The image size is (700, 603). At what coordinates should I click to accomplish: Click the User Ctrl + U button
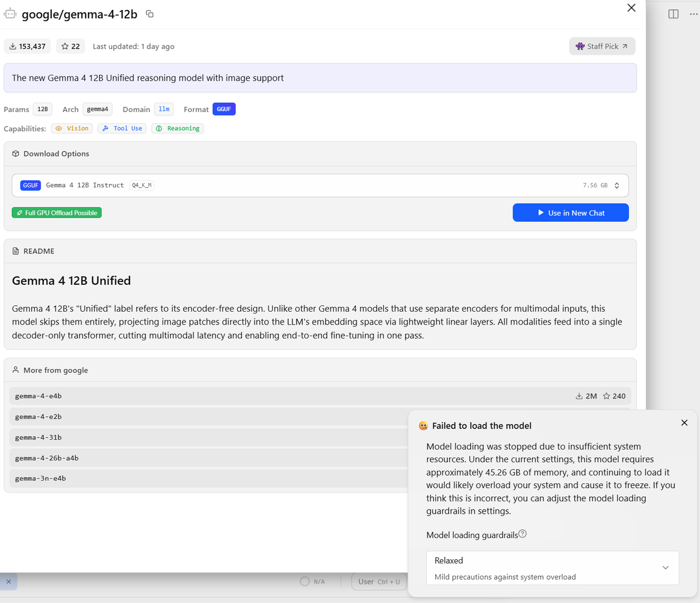coord(379,581)
